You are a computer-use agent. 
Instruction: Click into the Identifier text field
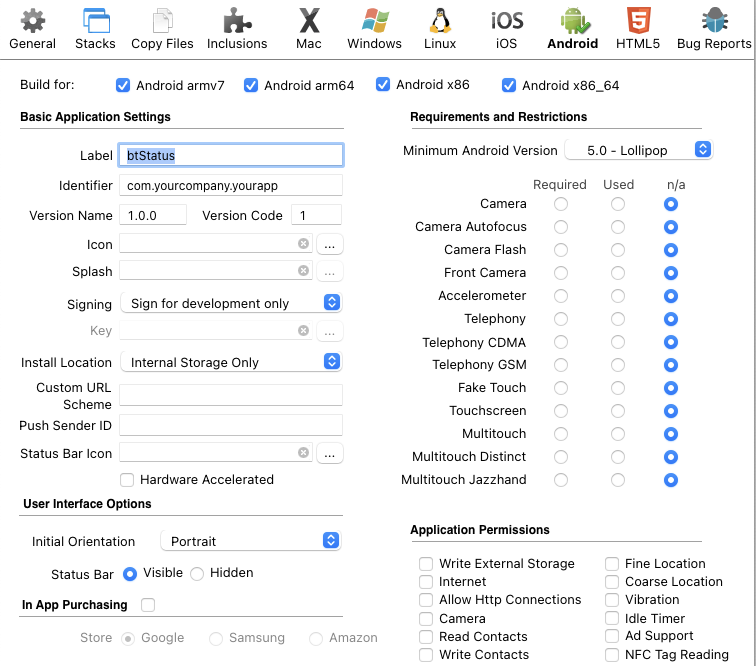(231, 185)
